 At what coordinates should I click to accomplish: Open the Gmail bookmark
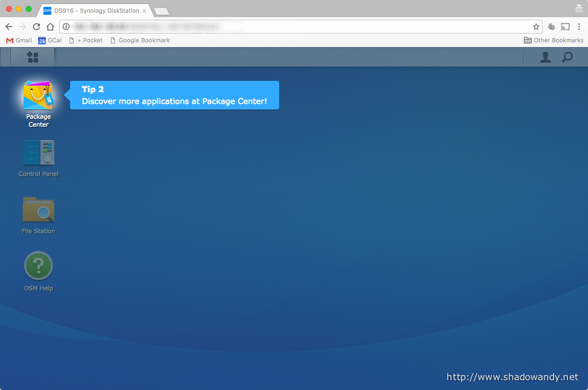click(19, 40)
